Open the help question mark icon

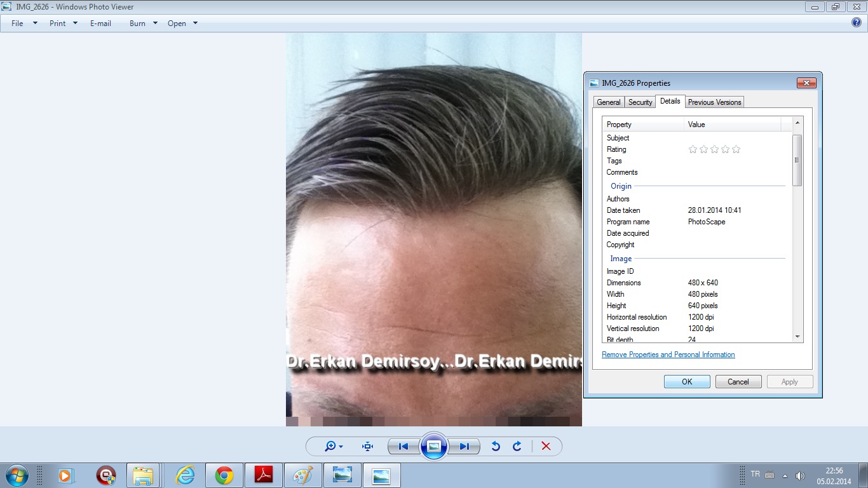(x=857, y=23)
